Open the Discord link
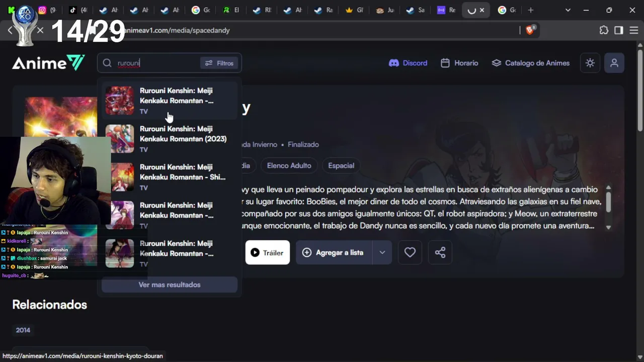This screenshot has height=362, width=644. click(408, 63)
